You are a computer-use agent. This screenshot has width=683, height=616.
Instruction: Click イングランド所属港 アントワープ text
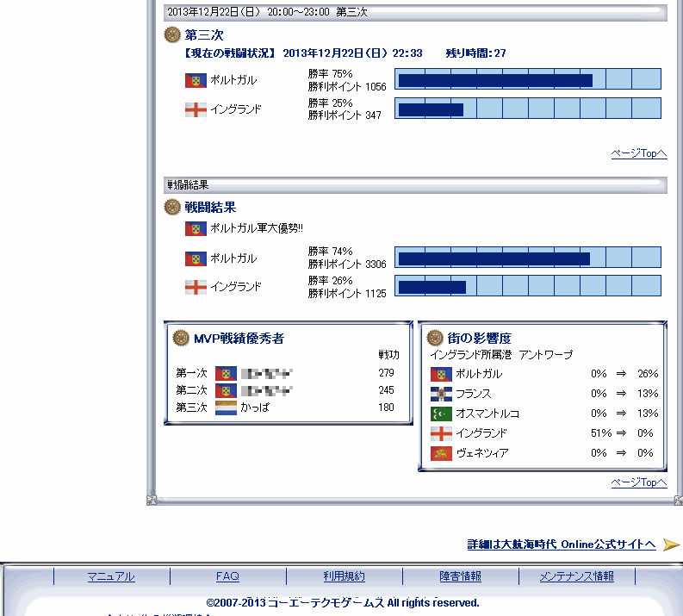[x=501, y=355]
